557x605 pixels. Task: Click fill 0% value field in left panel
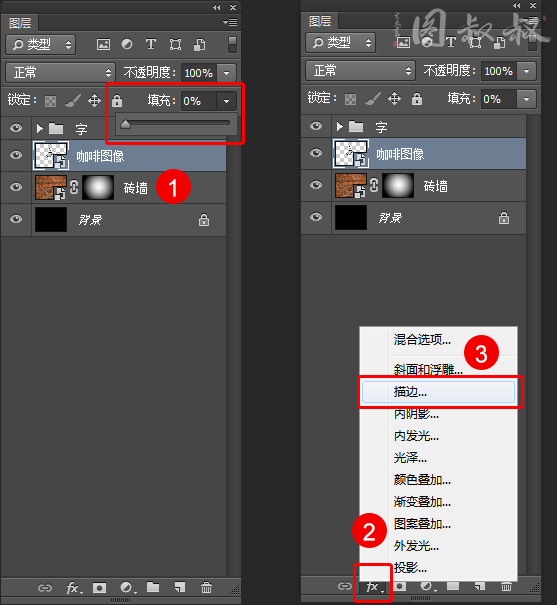coord(199,101)
